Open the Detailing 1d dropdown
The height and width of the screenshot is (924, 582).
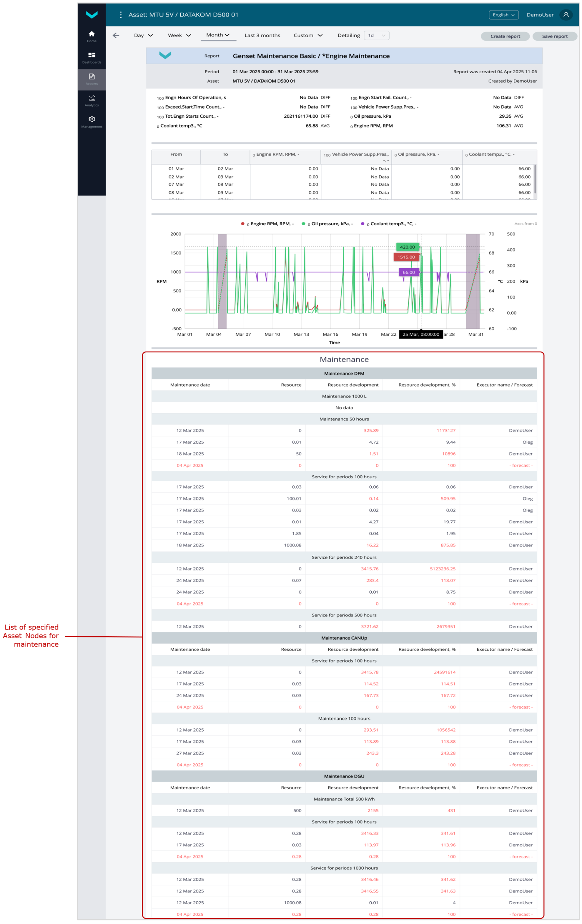point(376,35)
